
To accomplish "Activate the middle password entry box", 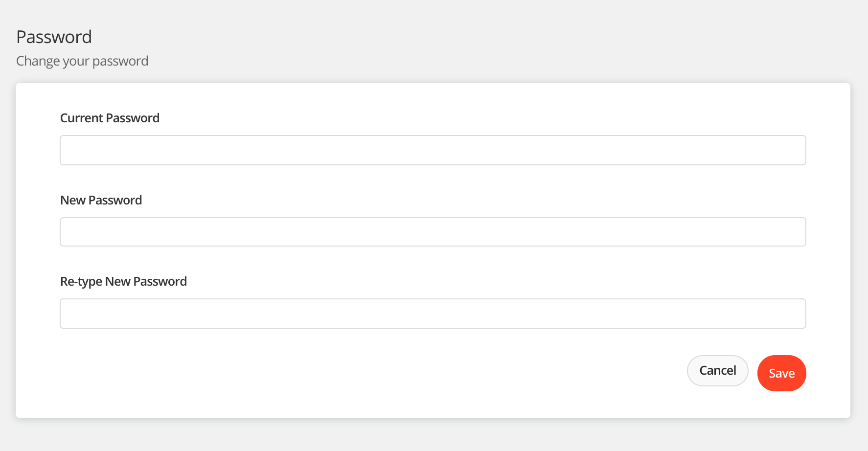I will tap(433, 232).
